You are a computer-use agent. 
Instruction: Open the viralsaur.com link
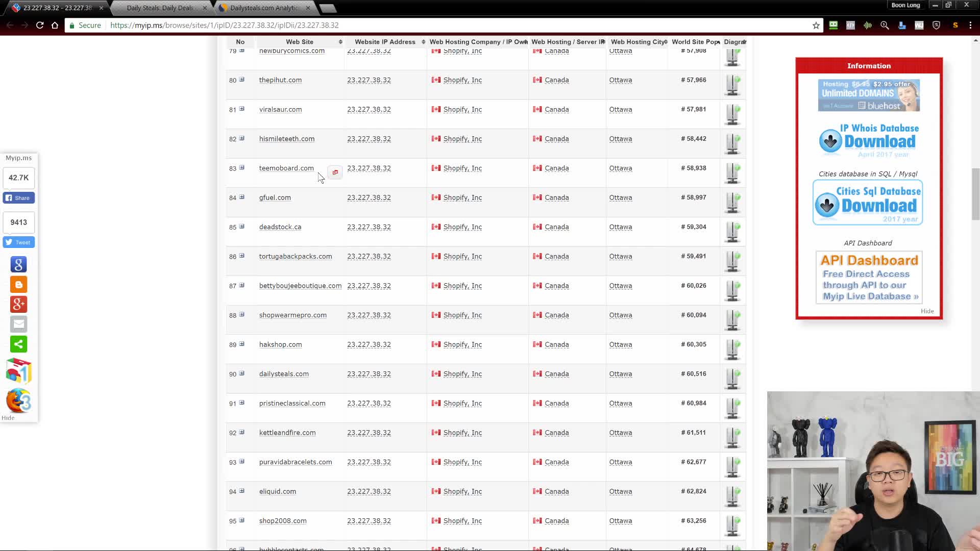tap(280, 110)
